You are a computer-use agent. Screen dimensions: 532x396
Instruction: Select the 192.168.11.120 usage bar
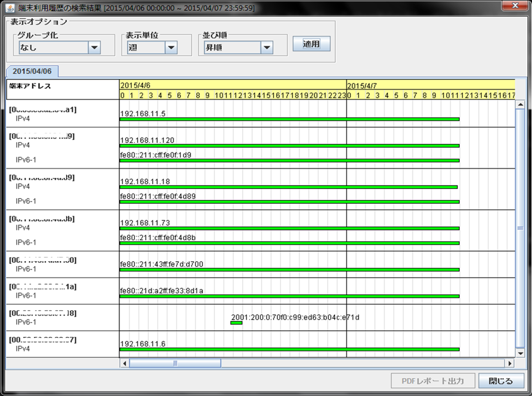click(289, 146)
